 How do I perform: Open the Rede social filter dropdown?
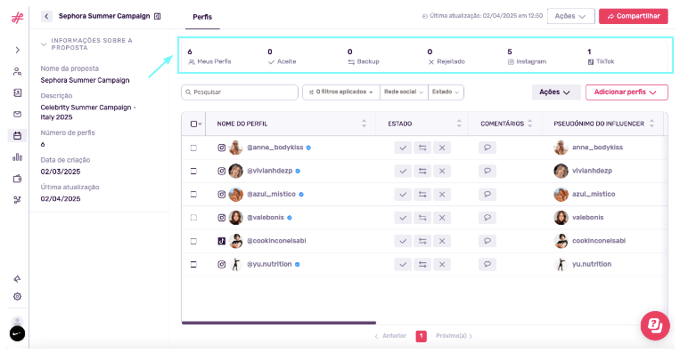pyautogui.click(x=404, y=92)
